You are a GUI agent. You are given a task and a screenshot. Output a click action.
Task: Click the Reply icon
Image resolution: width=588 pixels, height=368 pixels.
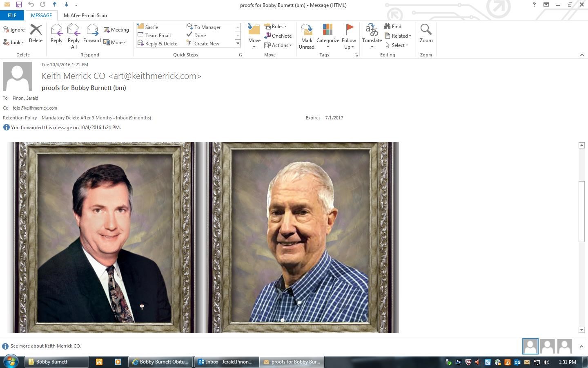(x=56, y=34)
